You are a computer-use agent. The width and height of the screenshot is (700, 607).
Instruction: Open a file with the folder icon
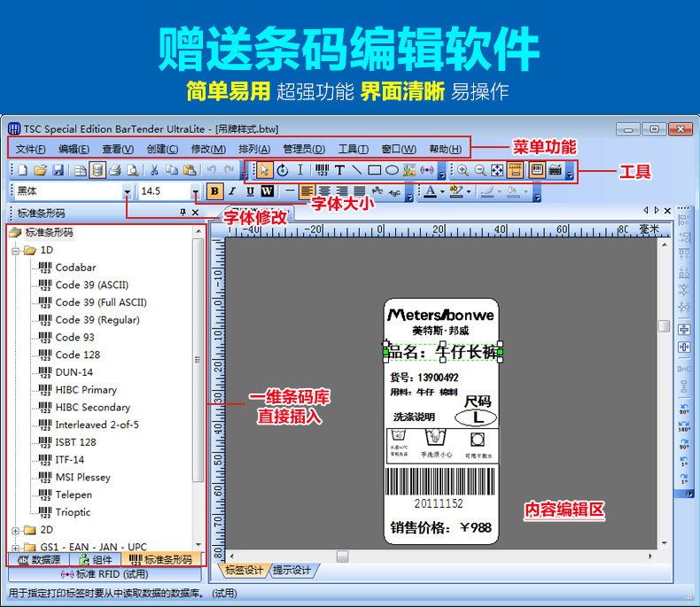point(40,170)
